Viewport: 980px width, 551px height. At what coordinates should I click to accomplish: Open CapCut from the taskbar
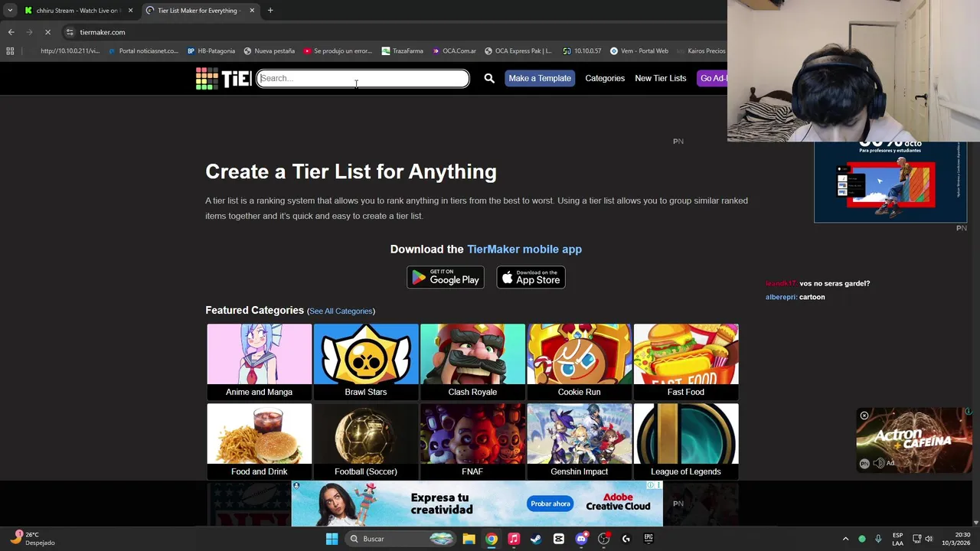click(x=559, y=539)
